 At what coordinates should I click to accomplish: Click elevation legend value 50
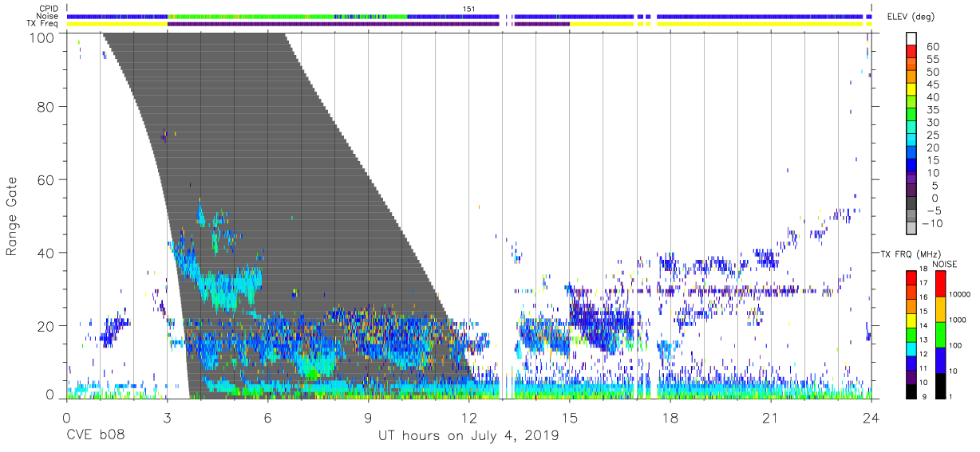click(x=933, y=73)
